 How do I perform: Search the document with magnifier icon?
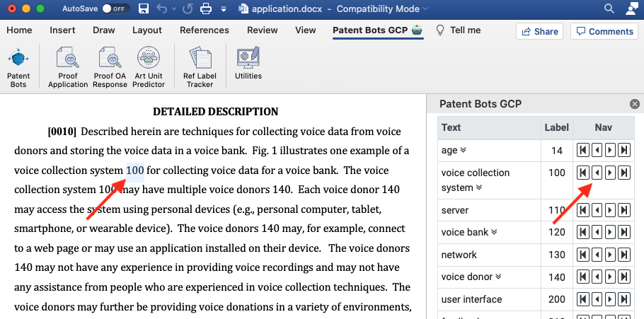(609, 8)
